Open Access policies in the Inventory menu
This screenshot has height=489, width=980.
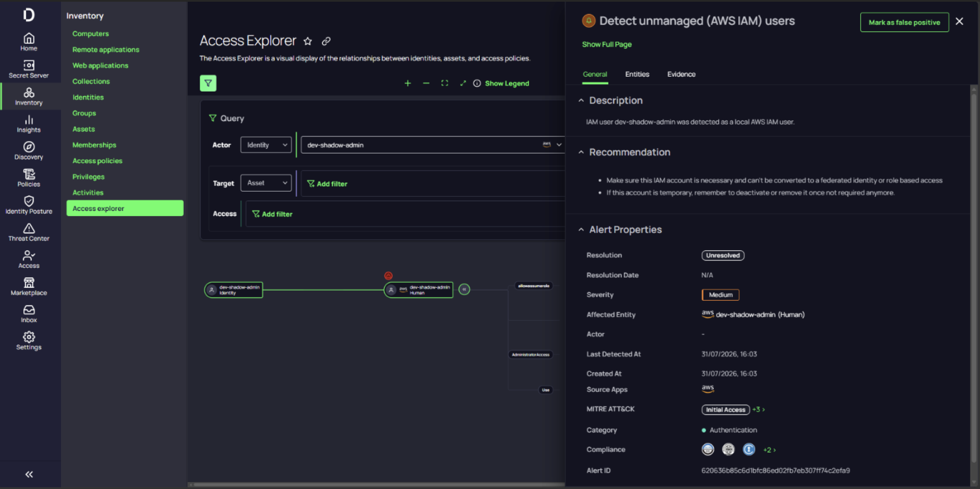(97, 161)
